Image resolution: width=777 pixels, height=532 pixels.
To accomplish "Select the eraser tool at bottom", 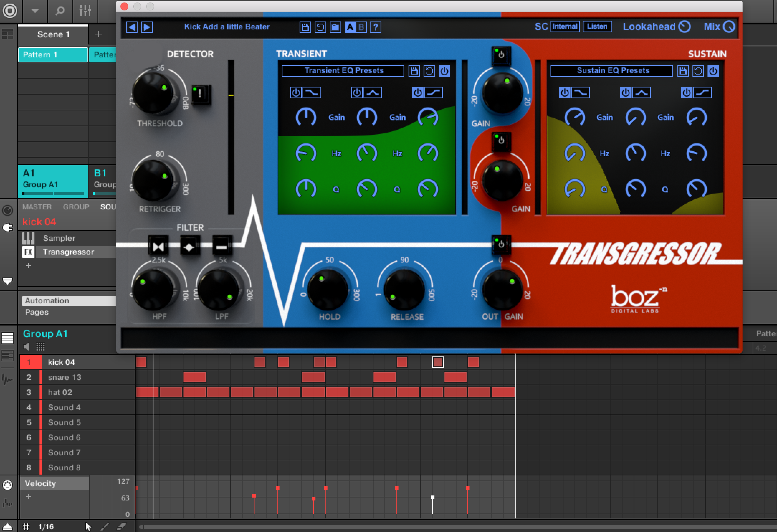I will [x=122, y=526].
